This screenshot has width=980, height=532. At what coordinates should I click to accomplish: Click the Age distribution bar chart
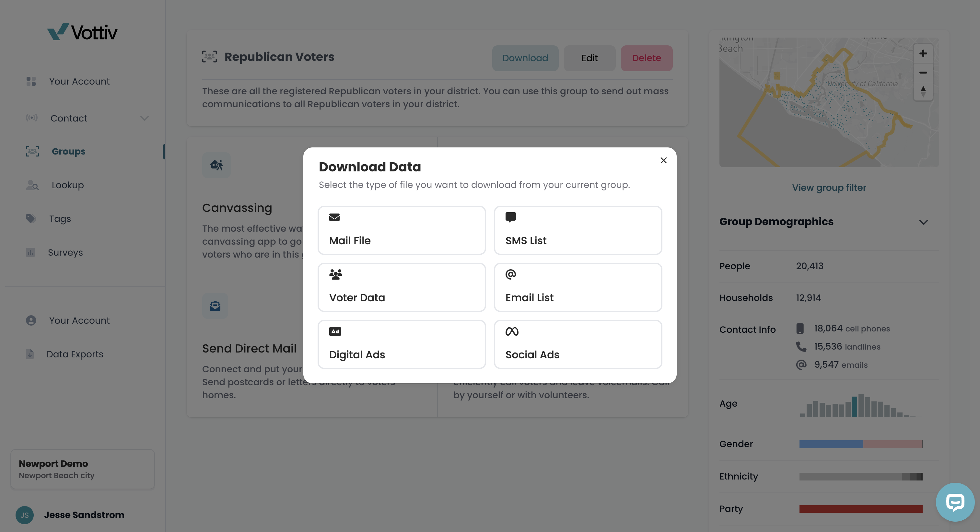[x=857, y=405]
